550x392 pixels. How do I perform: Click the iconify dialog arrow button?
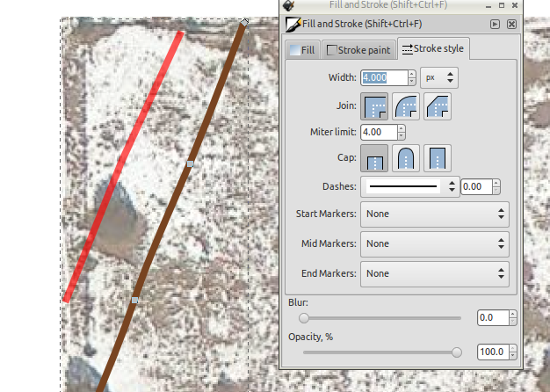pos(496,25)
